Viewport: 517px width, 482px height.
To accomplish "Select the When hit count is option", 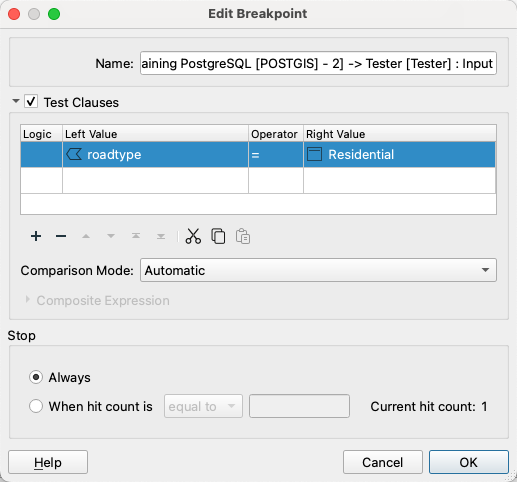I will pos(36,406).
